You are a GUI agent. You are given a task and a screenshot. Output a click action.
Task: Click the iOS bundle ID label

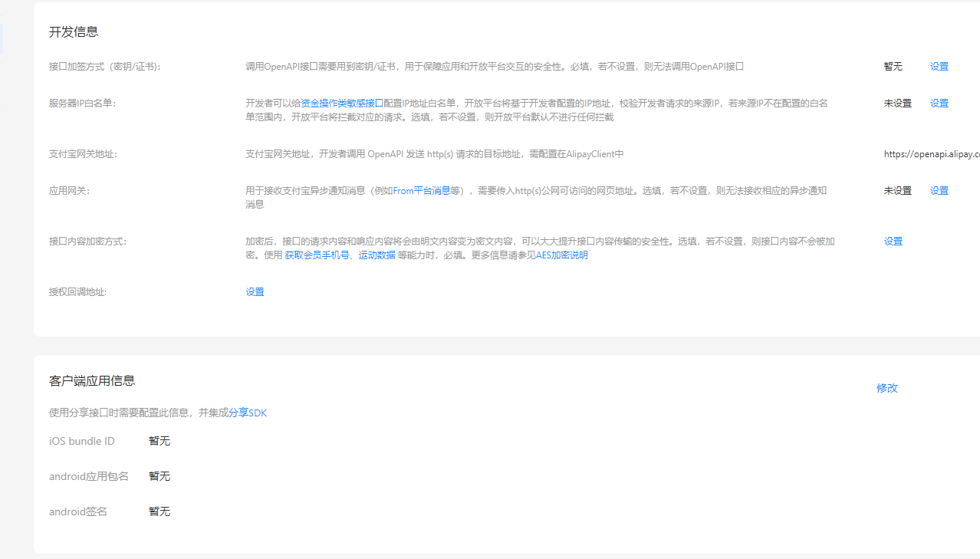click(82, 441)
